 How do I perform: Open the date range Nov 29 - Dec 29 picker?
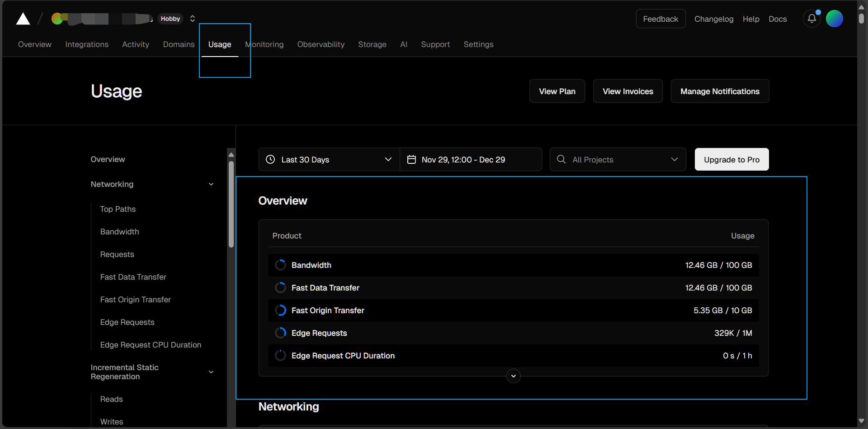point(471,159)
